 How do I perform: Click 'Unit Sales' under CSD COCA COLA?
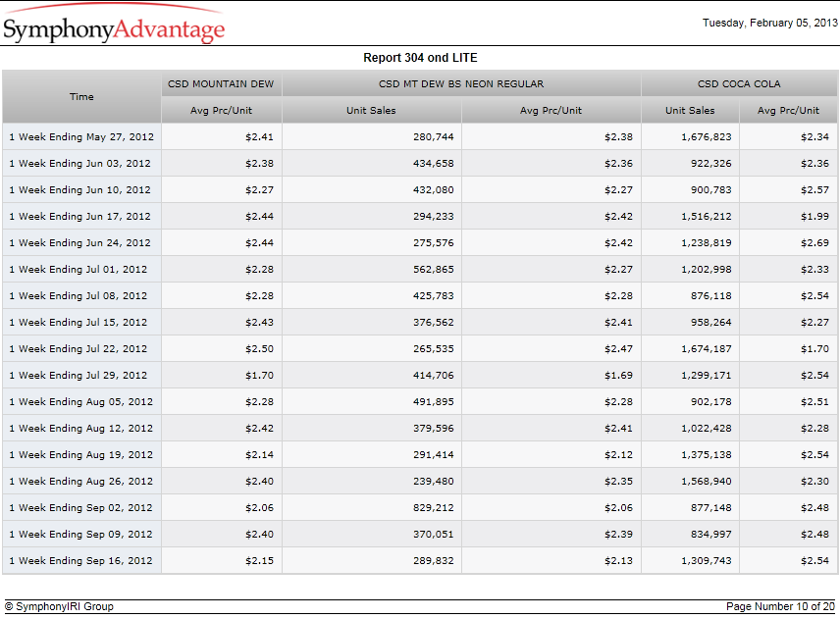click(690, 110)
